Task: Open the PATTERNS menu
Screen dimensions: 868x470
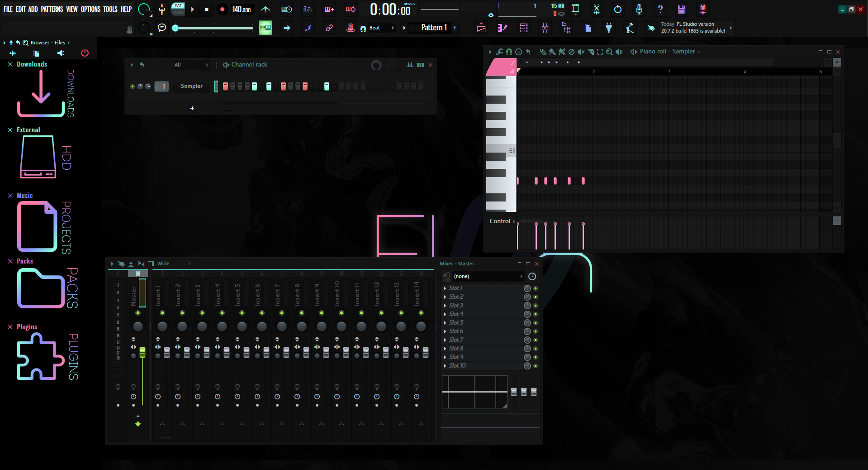Action: click(52, 9)
